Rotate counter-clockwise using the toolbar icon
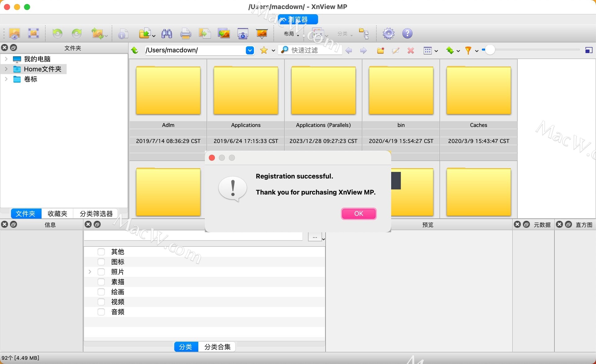The height and width of the screenshot is (364, 596). click(57, 33)
